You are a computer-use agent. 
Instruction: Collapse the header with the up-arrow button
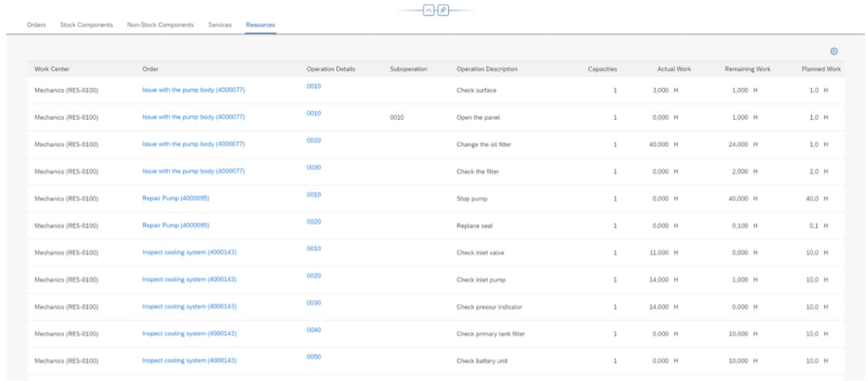click(428, 11)
